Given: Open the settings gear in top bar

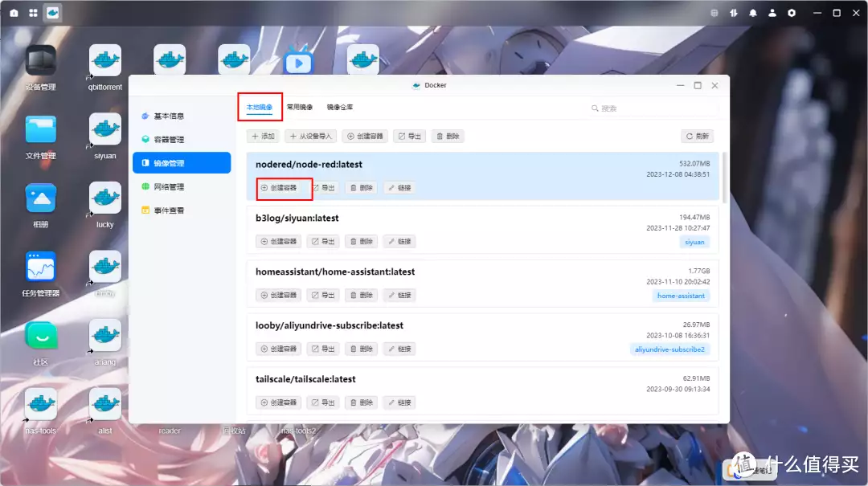Looking at the screenshot, I should click(792, 13).
